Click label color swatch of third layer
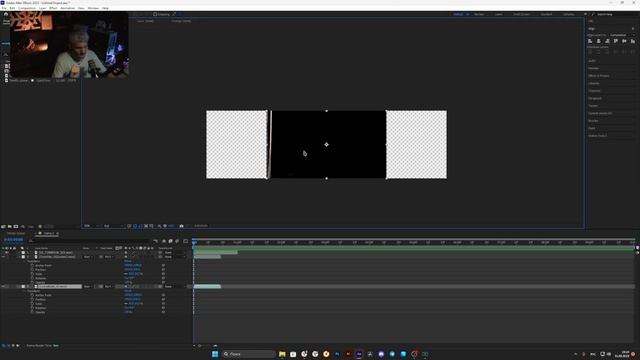Viewport: 640px width, 360px height. click(x=23, y=287)
